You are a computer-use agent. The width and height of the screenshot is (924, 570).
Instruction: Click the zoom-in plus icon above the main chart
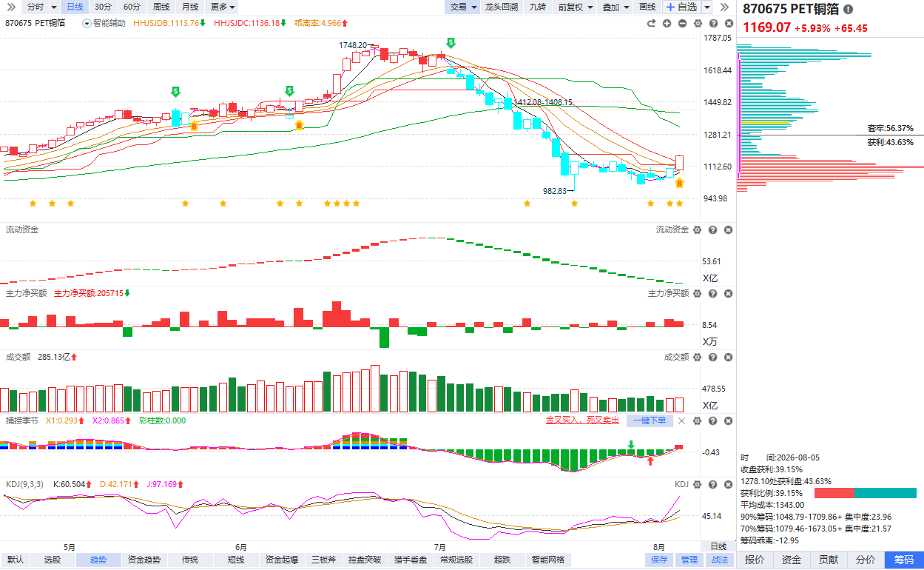(667, 23)
